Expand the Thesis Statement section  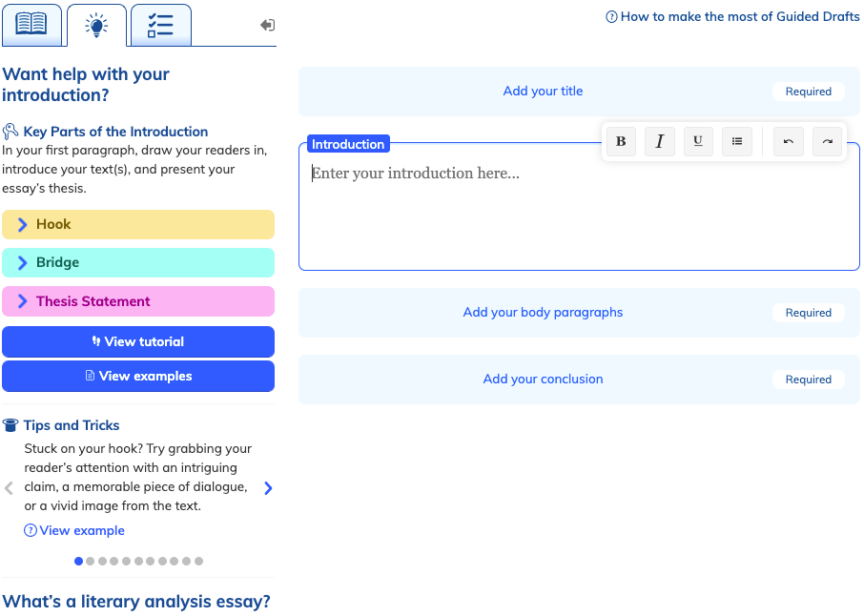click(x=138, y=301)
